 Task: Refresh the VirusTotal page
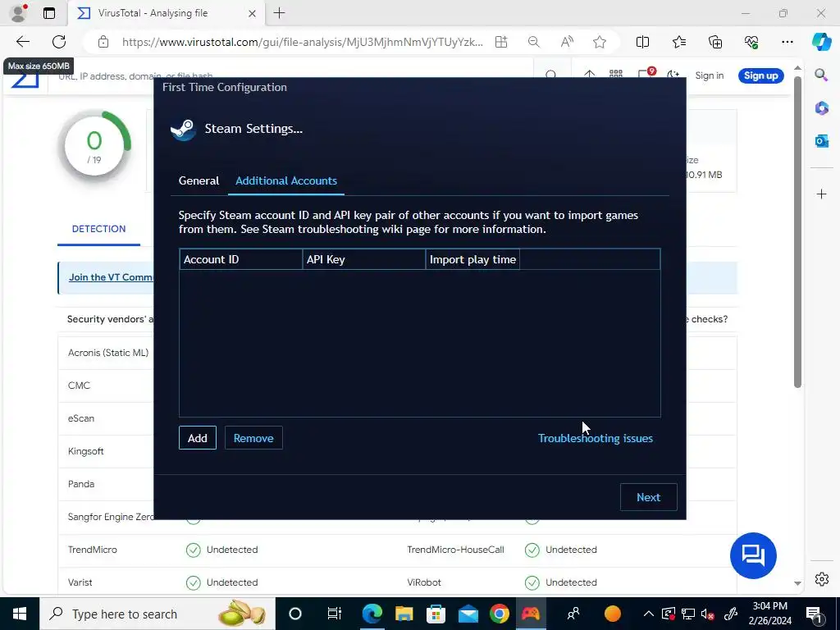pyautogui.click(x=59, y=42)
